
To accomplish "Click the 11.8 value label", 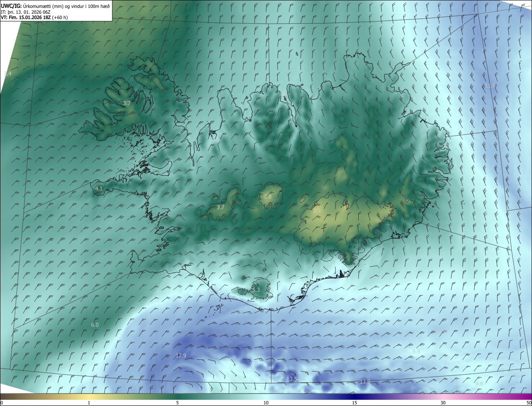I will [490, 86].
